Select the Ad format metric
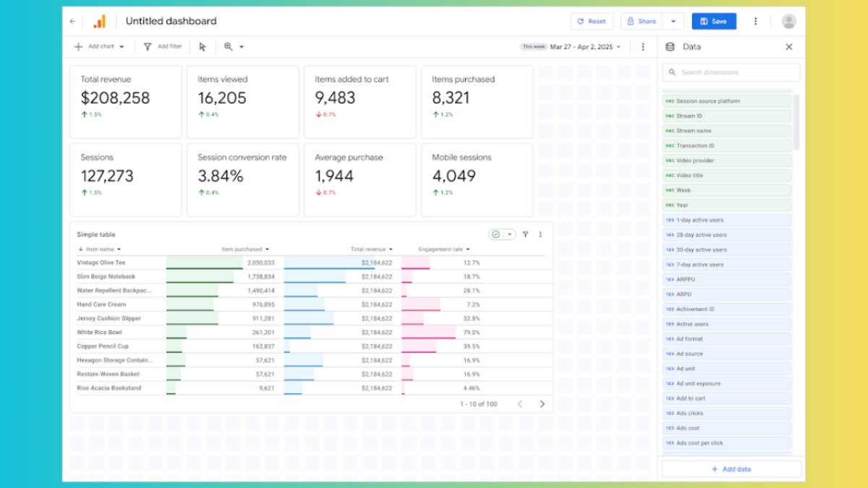Image resolution: width=868 pixels, height=488 pixels. click(727, 339)
